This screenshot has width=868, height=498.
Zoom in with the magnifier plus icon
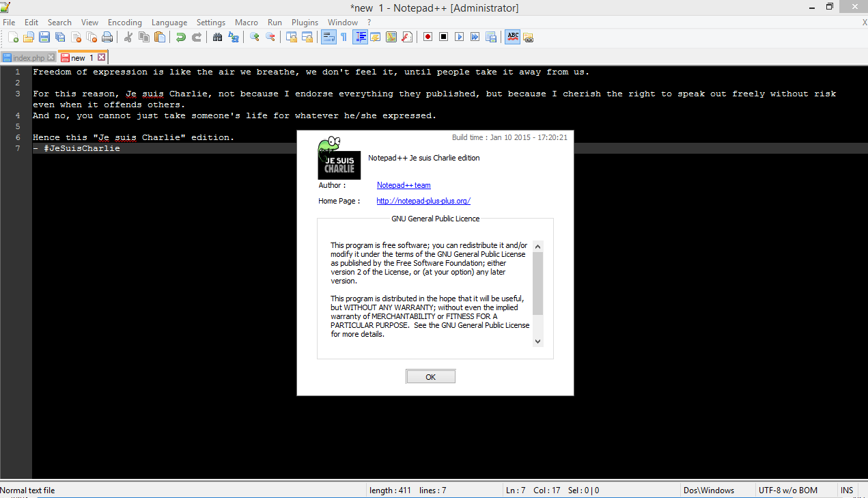(254, 37)
